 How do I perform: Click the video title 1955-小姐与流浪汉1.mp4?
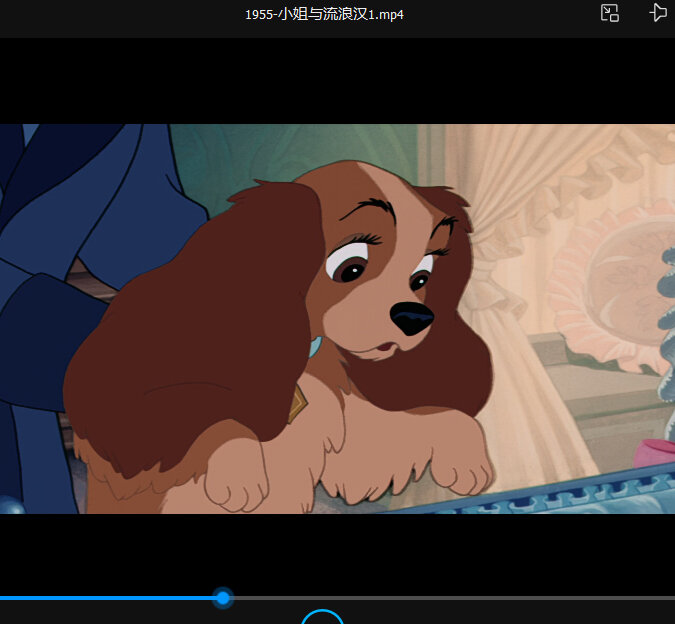pyautogui.click(x=324, y=14)
